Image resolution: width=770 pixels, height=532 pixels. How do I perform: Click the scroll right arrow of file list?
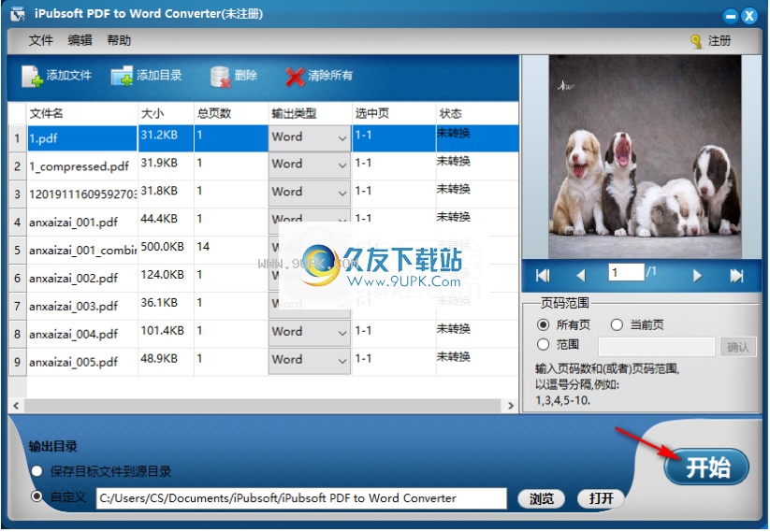click(510, 406)
